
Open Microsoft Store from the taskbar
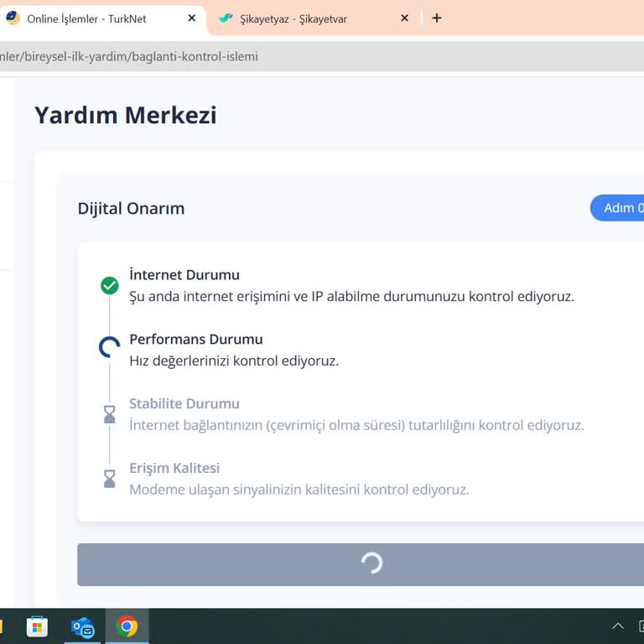pyautogui.click(x=38, y=626)
